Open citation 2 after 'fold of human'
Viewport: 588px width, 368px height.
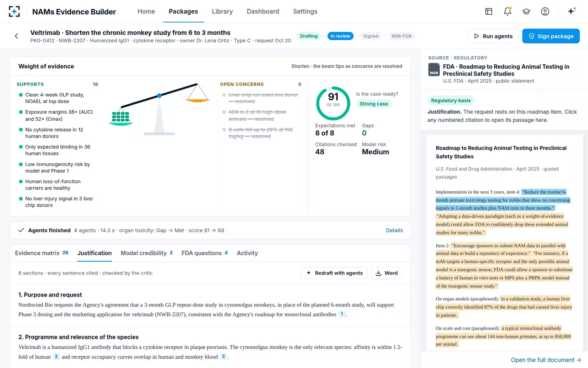pyautogui.click(x=56, y=357)
